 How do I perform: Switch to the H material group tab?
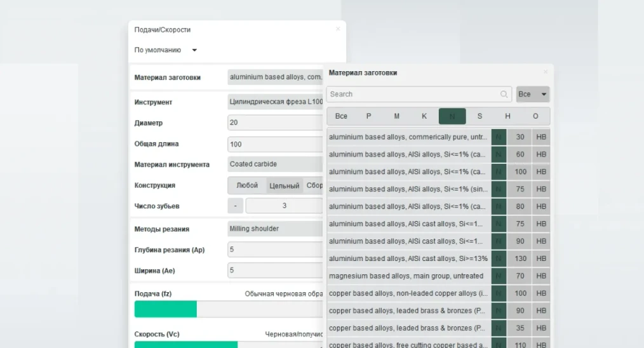pyautogui.click(x=507, y=116)
